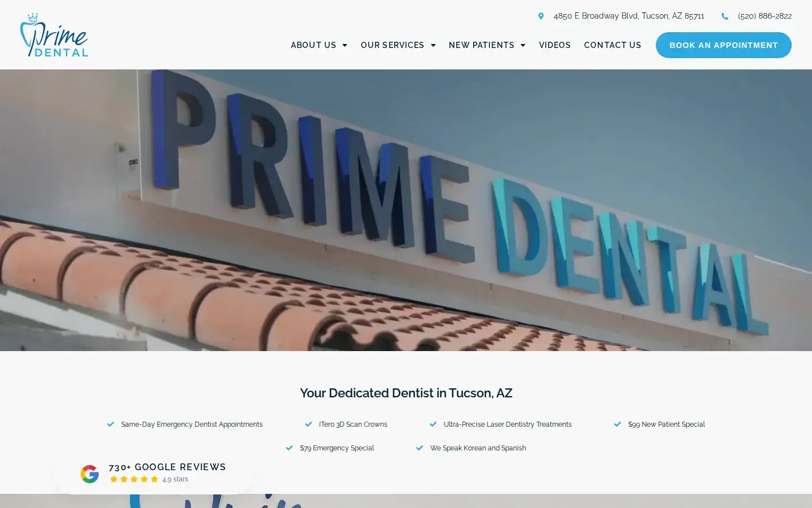Click the checkmark beside iTero 3D Scan Crowns
Image resolution: width=812 pixels, height=508 pixels.
coord(308,424)
